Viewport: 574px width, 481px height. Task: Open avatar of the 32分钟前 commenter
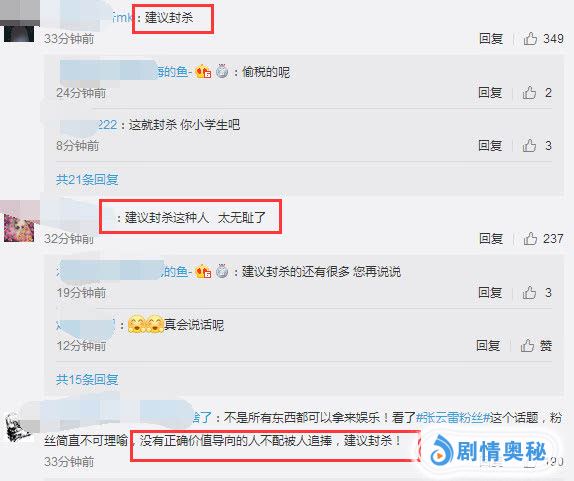click(x=19, y=222)
